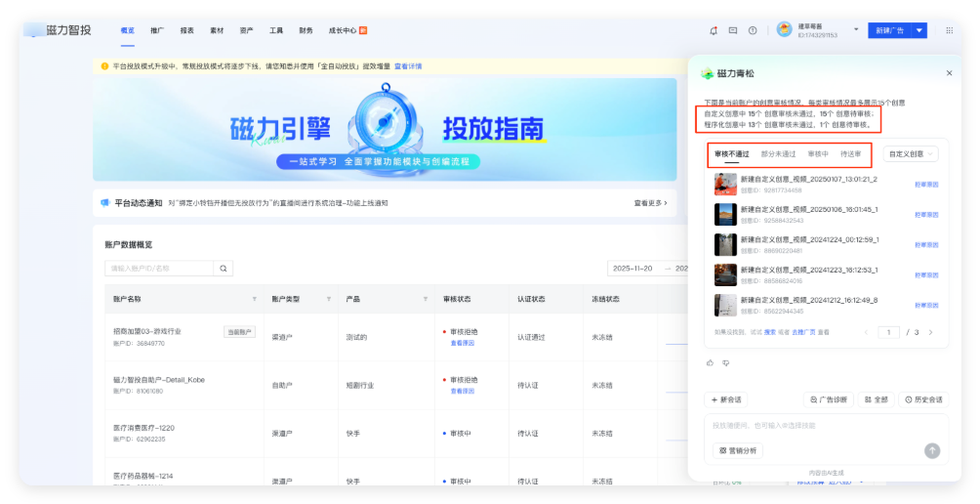
Task: Click the account ID/name search field
Action: pyautogui.click(x=159, y=269)
